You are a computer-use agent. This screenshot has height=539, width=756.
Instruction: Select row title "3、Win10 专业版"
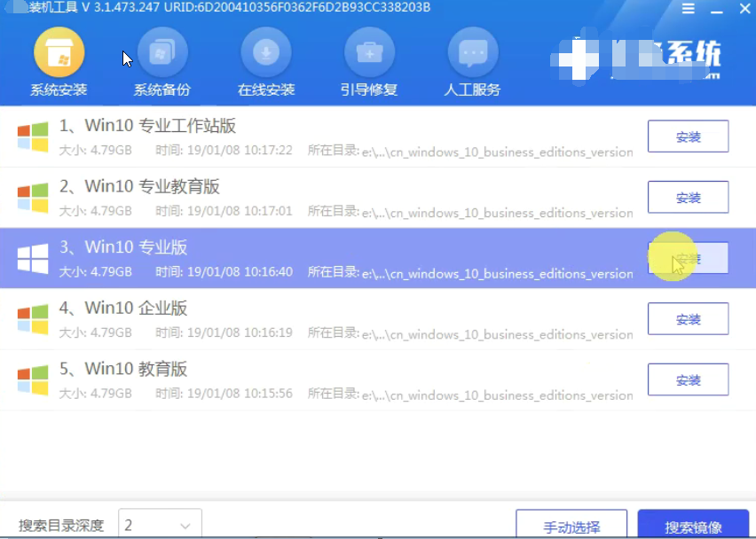pyautogui.click(x=123, y=247)
